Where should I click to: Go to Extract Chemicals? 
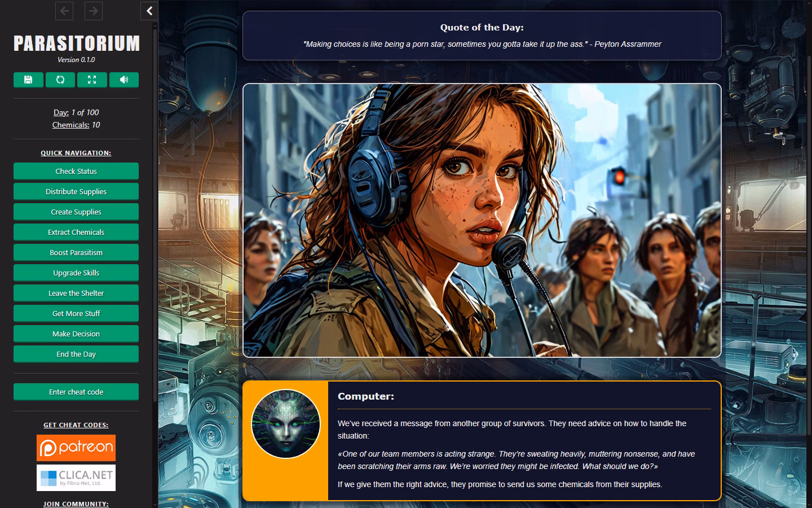pyautogui.click(x=76, y=232)
